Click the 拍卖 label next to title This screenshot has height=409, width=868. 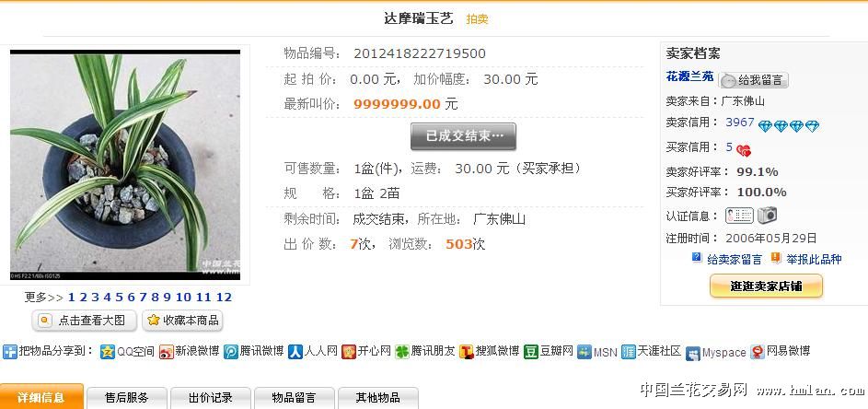(477, 19)
